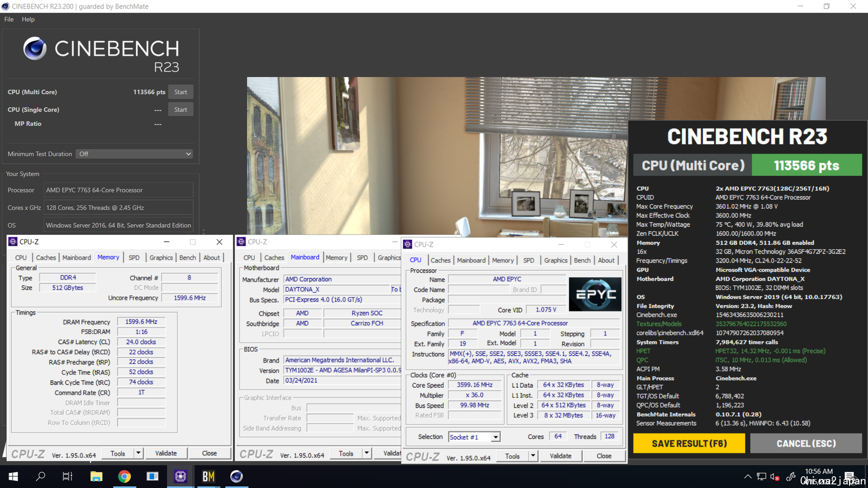Click the pen tray icon

[x=791, y=476]
